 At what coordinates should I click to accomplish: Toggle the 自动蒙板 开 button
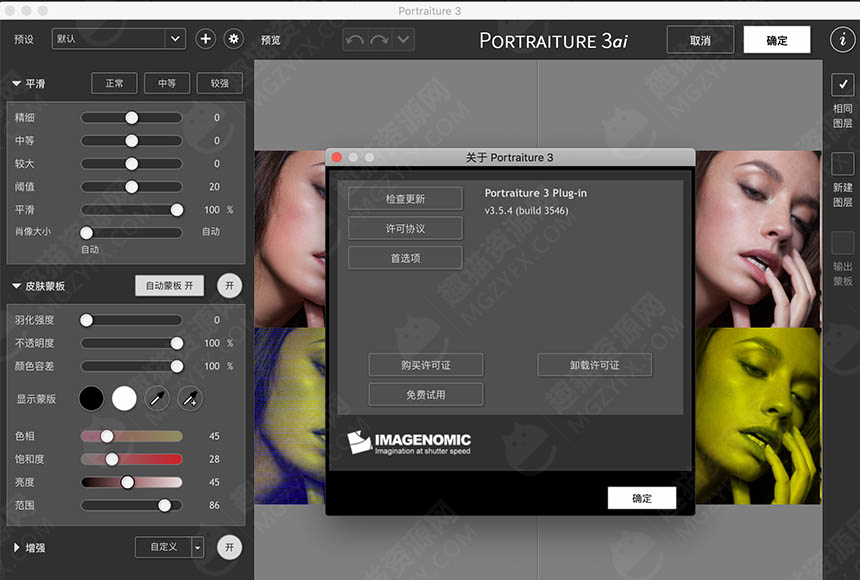(169, 286)
